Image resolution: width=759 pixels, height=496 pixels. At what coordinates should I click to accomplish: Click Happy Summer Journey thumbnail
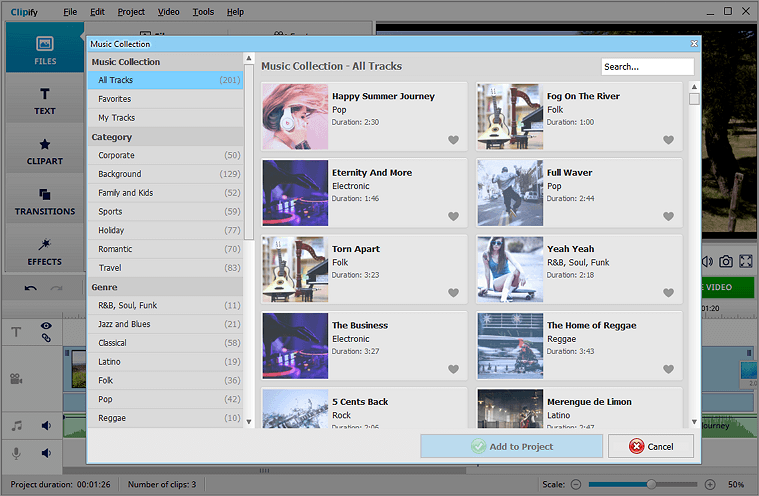click(295, 117)
